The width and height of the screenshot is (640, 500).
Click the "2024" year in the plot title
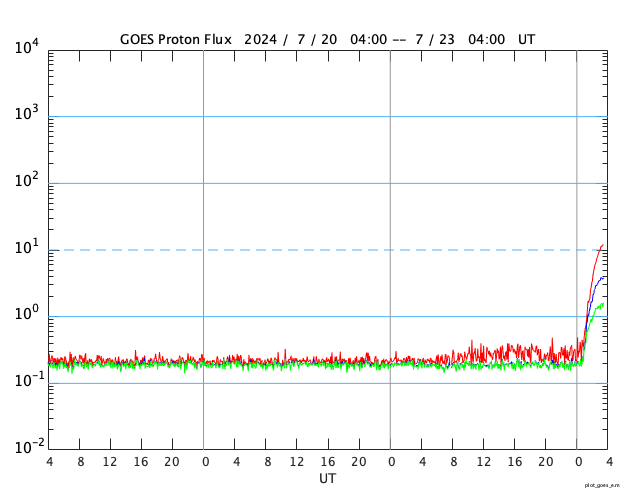coord(260,40)
